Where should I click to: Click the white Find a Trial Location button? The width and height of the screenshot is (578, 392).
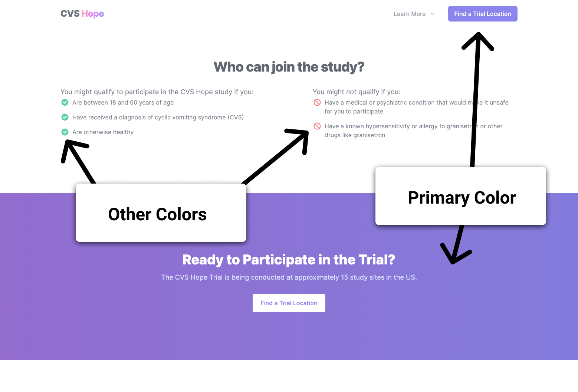(289, 303)
